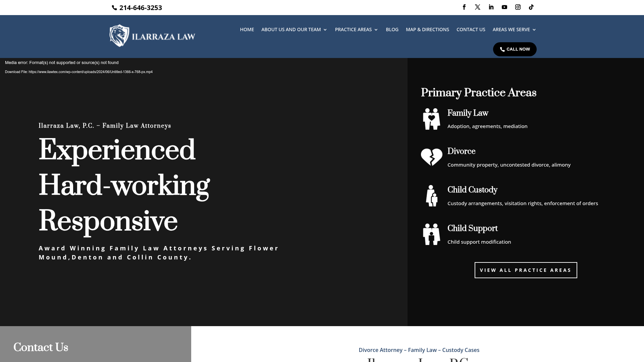Expand About Us and Our Team dropdown
The width and height of the screenshot is (644, 362).
[x=294, y=29]
